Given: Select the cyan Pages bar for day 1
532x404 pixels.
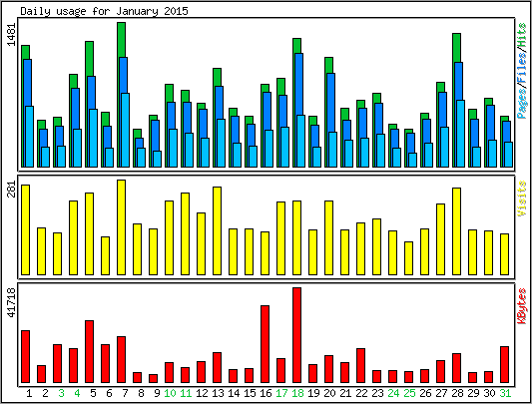Looking at the screenshot, I should [30, 137].
